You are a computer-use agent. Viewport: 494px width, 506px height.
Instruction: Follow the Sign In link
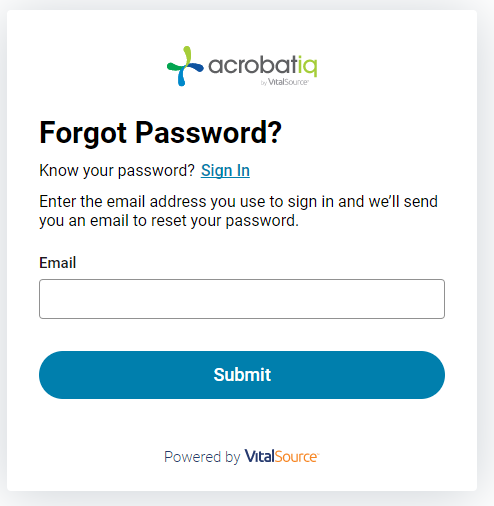coord(225,171)
